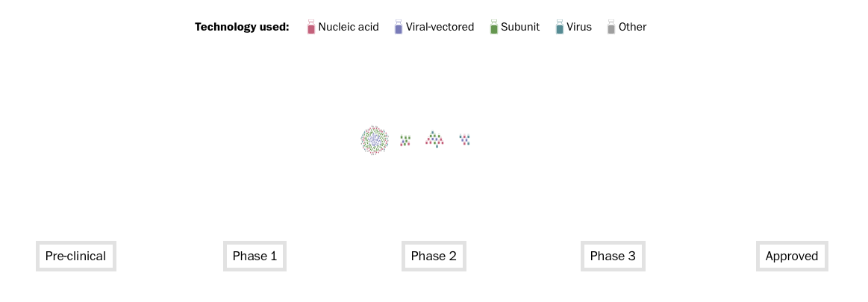This screenshot has width=868, height=302.
Task: Click the "Nucleic acid" legend label
Action: pos(349,28)
